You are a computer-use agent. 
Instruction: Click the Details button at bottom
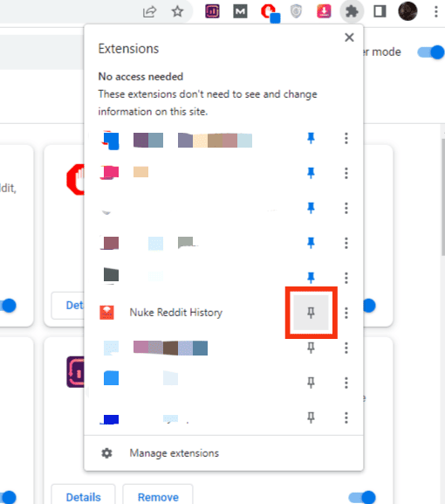point(83,497)
